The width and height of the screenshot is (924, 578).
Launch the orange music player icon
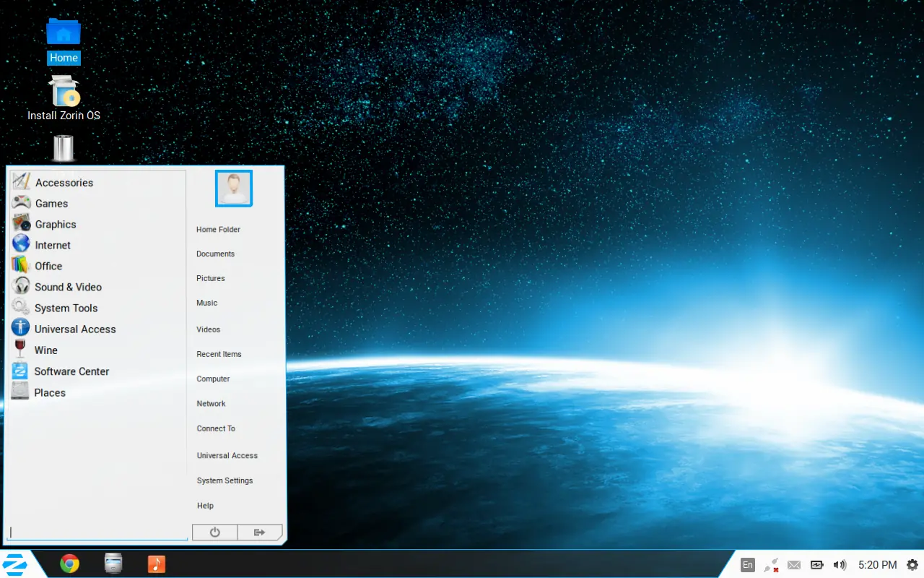point(157,564)
